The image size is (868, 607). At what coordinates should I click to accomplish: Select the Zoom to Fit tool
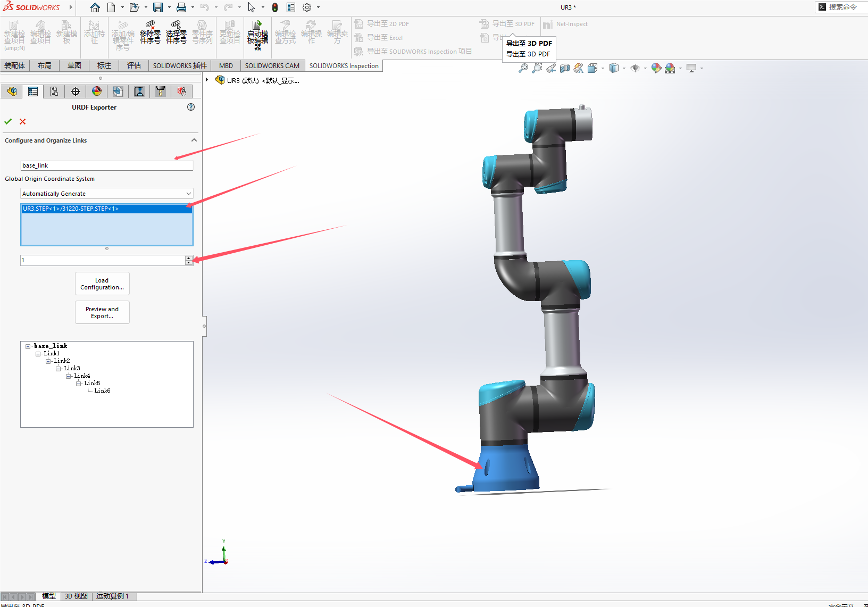coord(523,68)
